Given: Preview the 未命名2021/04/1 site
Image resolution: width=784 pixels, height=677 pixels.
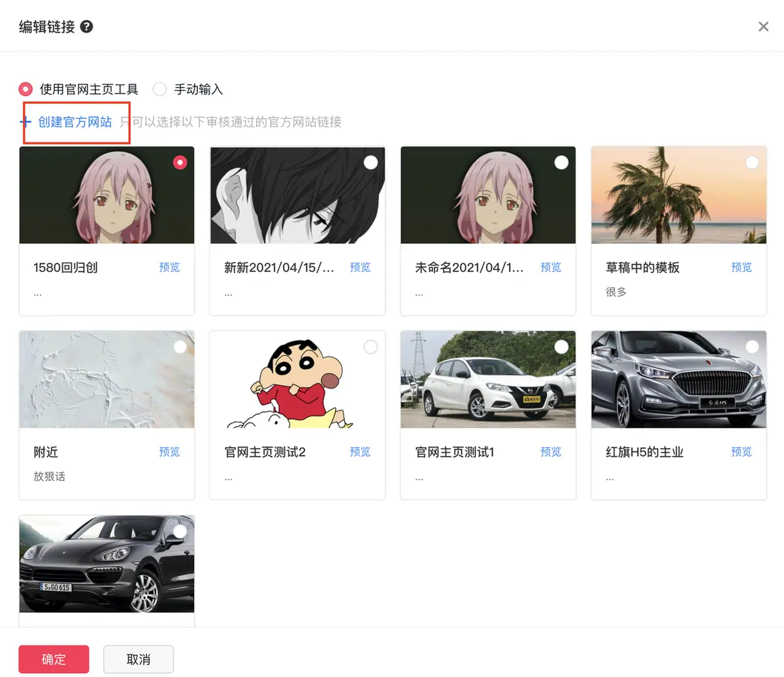Looking at the screenshot, I should click(551, 267).
